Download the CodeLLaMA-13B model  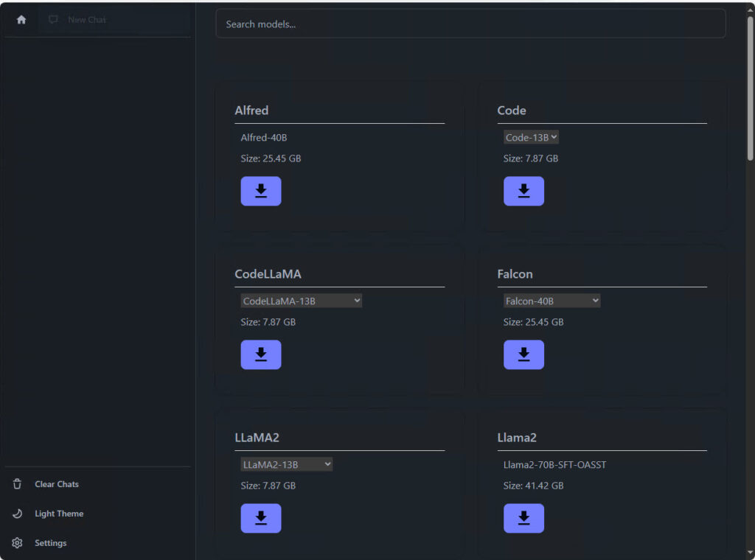(261, 354)
